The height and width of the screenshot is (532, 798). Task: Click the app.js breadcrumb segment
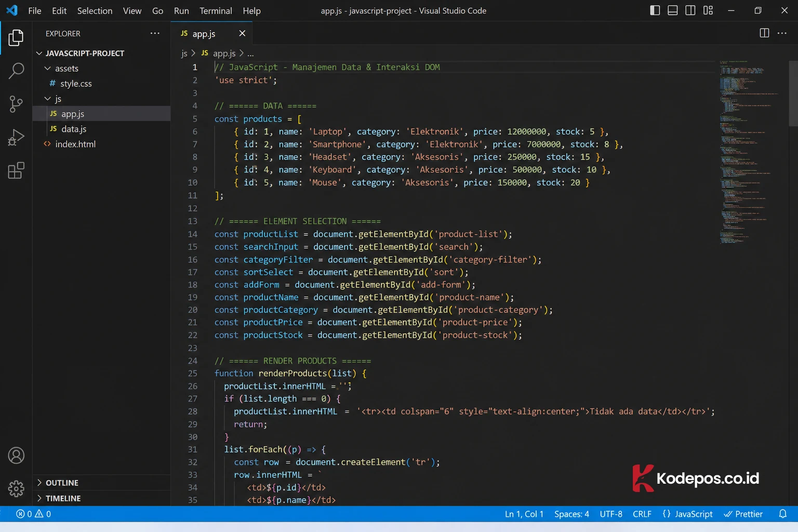(x=218, y=53)
